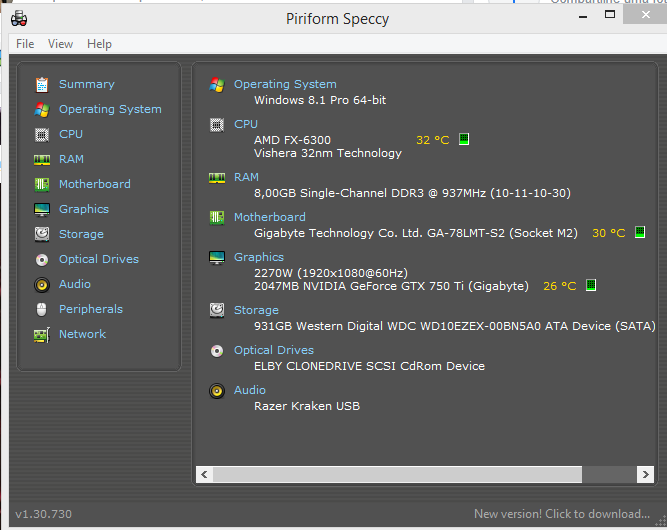The width and height of the screenshot is (667, 530).
Task: Click the horizontal scrollbar left arrow
Action: pos(204,474)
